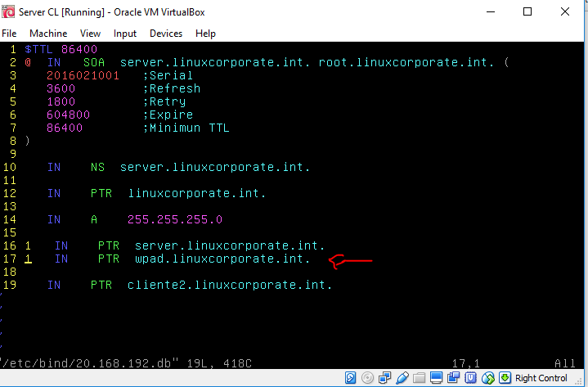This screenshot has height=387, width=588.
Task: Click the mouse integration status icon
Action: tap(488, 378)
